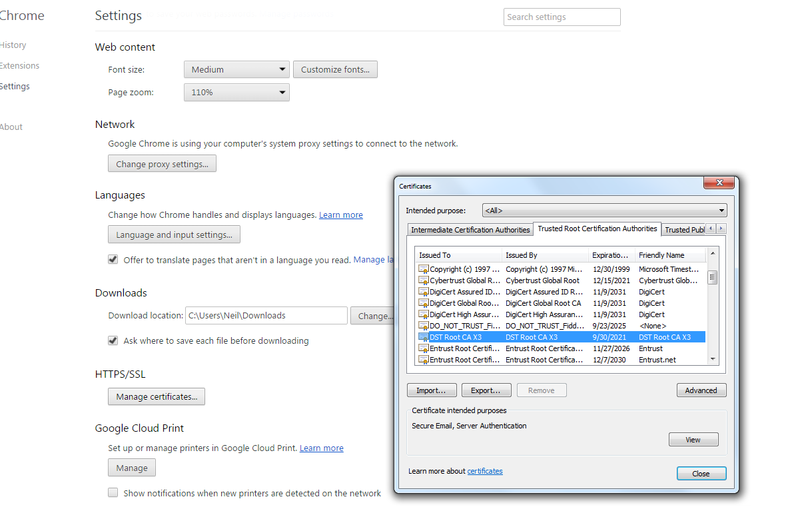Click certificate icon of Copyright (c) 1997 row
Image resolution: width=812 pixels, height=519 pixels.
[423, 269]
